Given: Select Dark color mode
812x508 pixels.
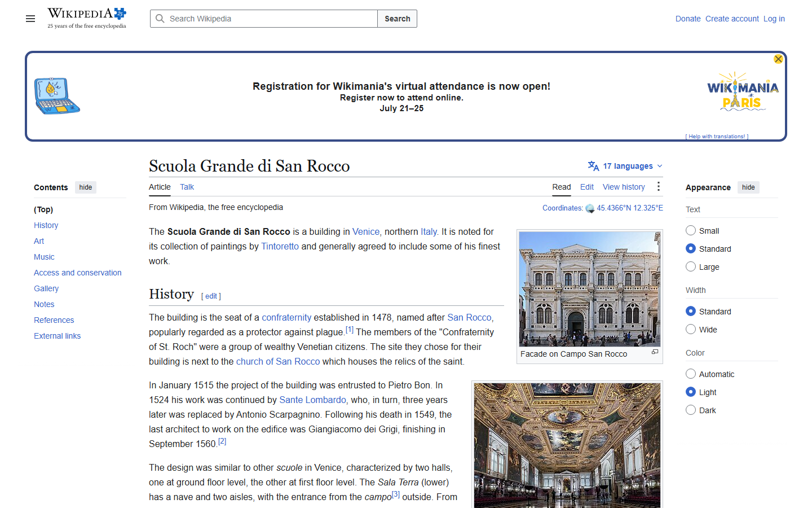Looking at the screenshot, I should click(x=691, y=410).
